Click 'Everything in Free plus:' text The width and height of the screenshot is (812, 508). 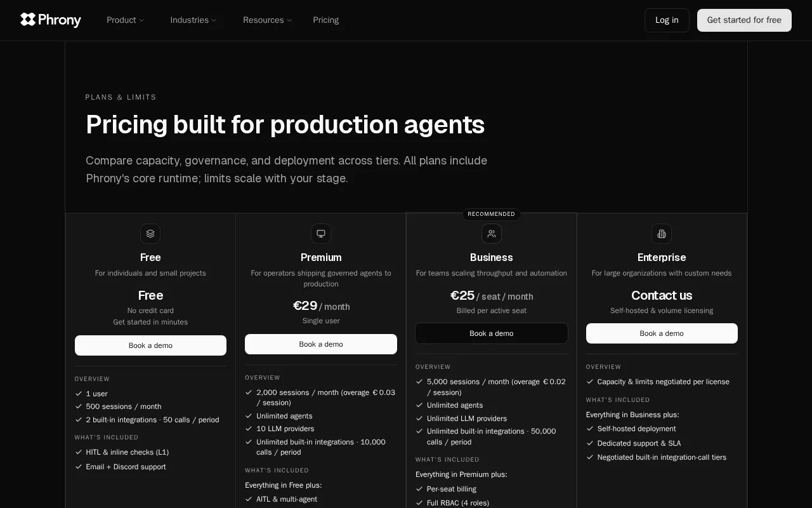pos(284,485)
